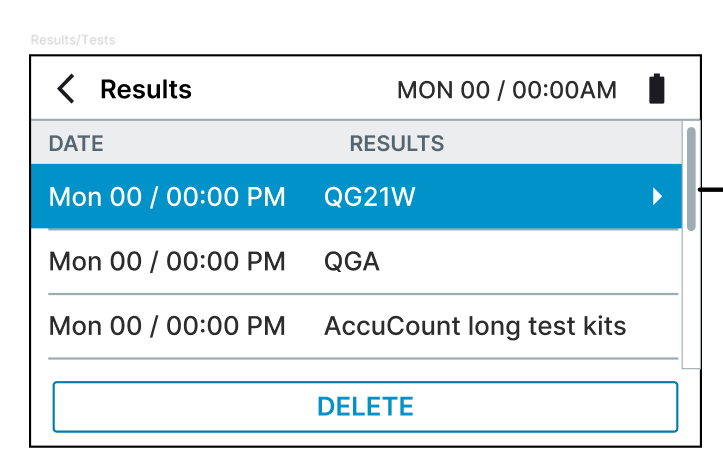Select the QG21W result entry
Screen dimensions: 723x473
coord(370,197)
